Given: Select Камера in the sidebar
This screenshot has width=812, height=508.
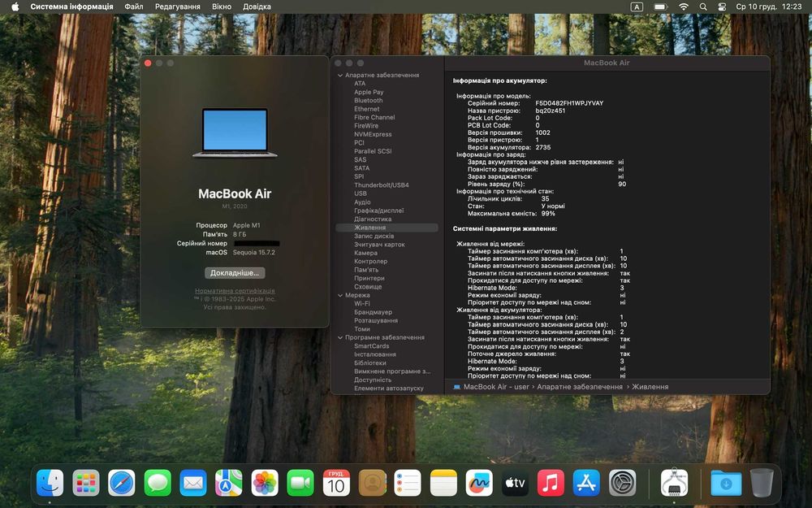Looking at the screenshot, I should [365, 253].
